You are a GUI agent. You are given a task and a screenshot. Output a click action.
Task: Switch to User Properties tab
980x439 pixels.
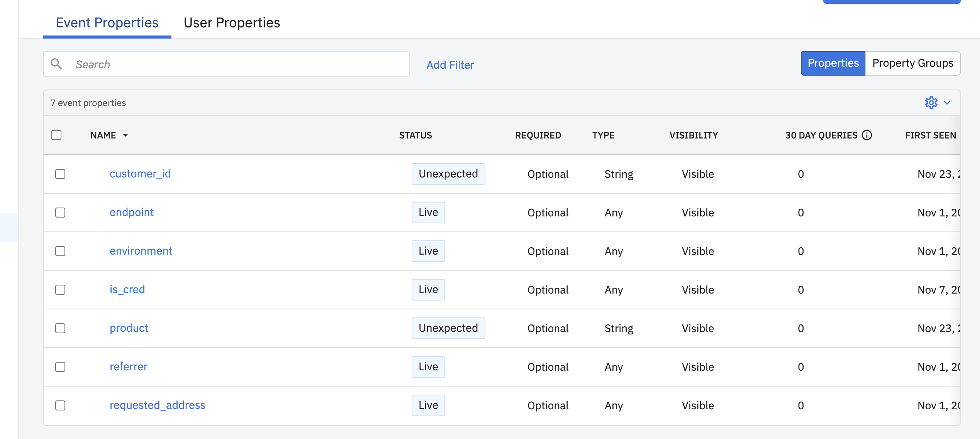click(x=232, y=23)
